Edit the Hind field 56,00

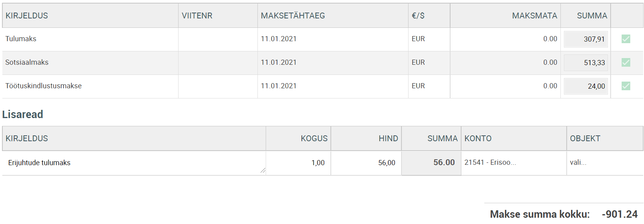[x=366, y=163]
